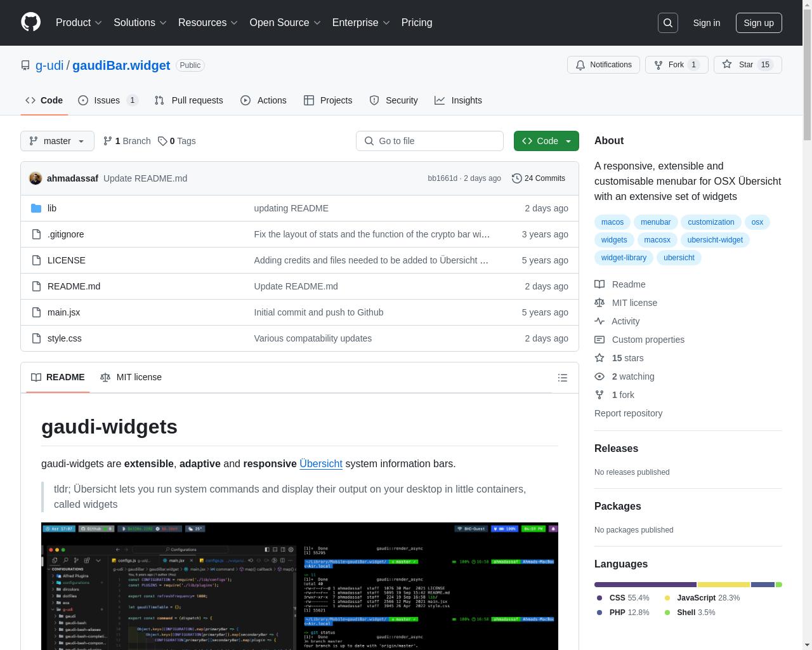Click the JavaScript segment of language bar
The height and width of the screenshot is (650, 812).
coord(724,585)
